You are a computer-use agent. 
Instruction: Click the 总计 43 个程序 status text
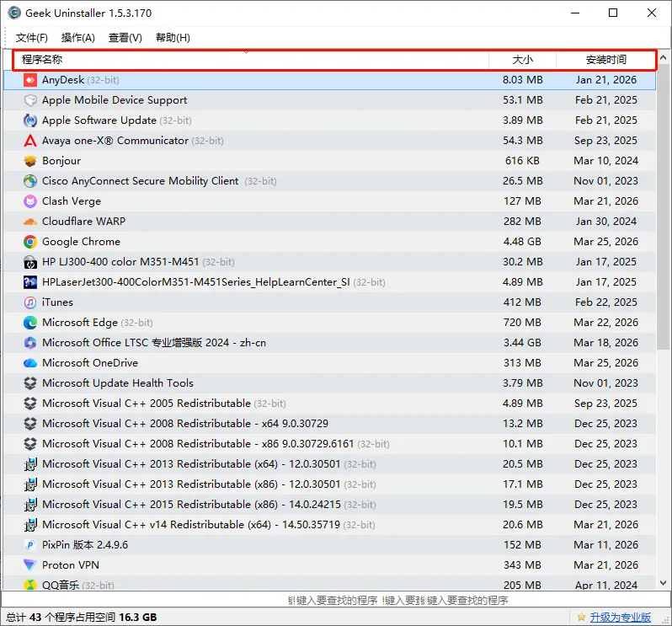(82, 617)
